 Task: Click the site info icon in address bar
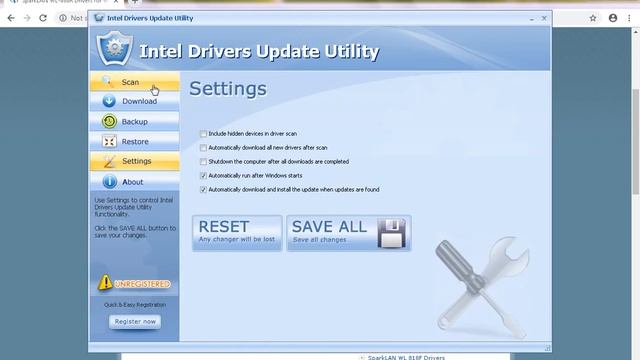[63, 18]
